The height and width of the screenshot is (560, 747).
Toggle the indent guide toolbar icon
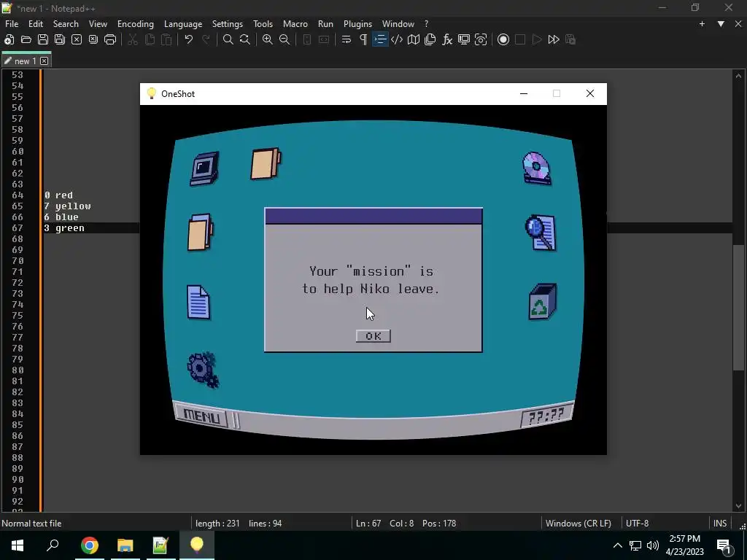379,39
